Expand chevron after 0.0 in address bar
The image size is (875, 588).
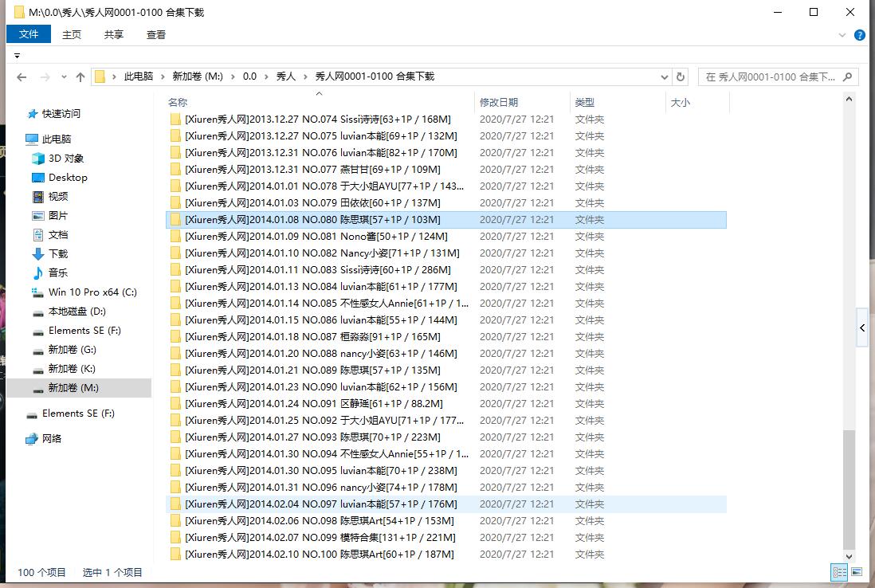(267, 77)
